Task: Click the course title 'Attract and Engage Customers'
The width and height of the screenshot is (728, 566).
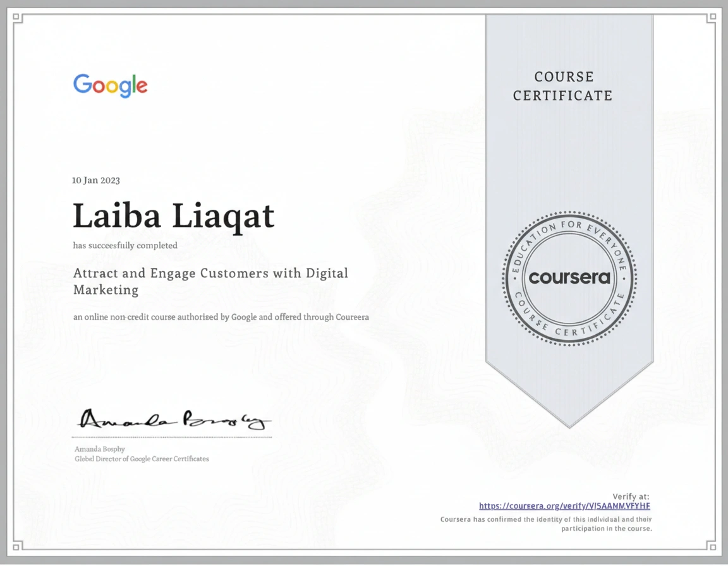Action: (x=210, y=273)
